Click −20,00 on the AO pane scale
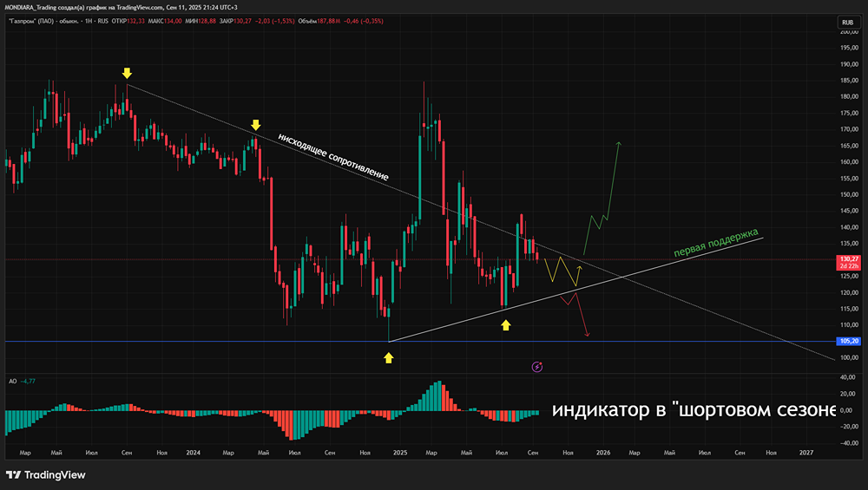868x490 pixels. pos(848,427)
